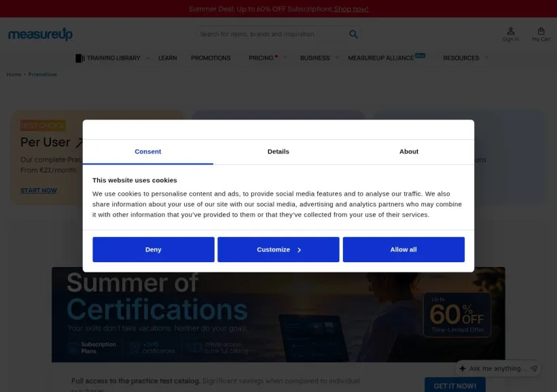
Task: Go to Home breadcrumb link
Action: 14,74
